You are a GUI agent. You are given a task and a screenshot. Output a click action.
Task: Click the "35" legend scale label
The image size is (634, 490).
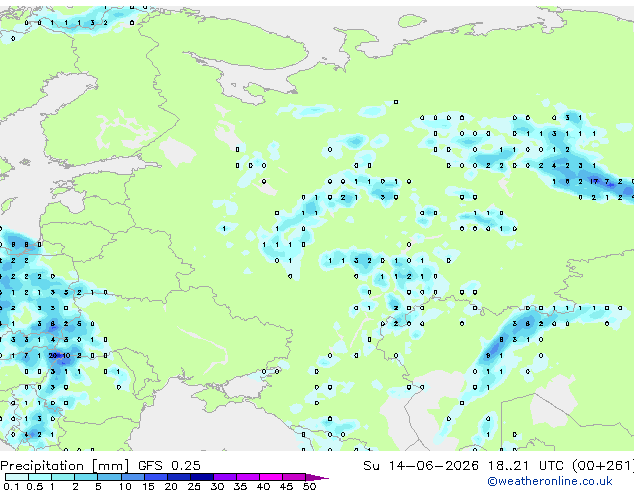240,486
